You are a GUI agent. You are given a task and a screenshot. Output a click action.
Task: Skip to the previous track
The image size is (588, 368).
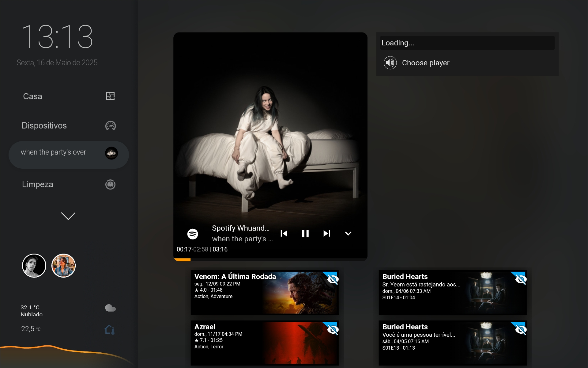coord(284,234)
